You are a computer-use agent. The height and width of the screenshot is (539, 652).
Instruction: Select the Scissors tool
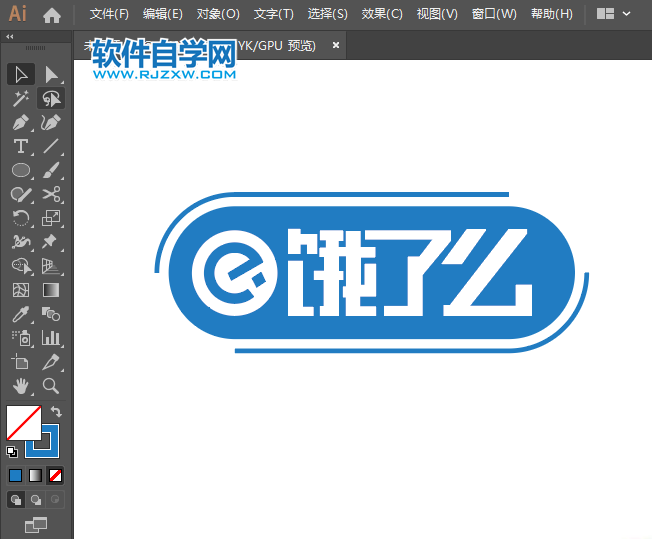click(x=51, y=194)
